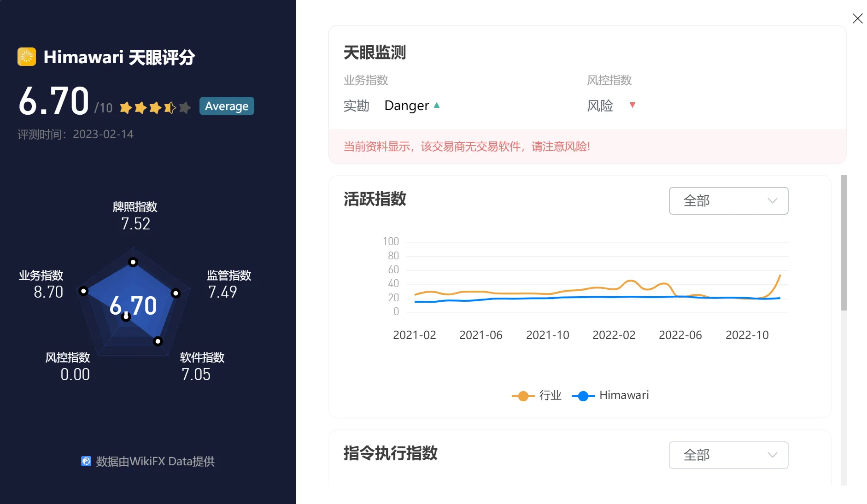Click the 2022-10 axis label
The width and height of the screenshot is (867, 504).
[747, 335]
